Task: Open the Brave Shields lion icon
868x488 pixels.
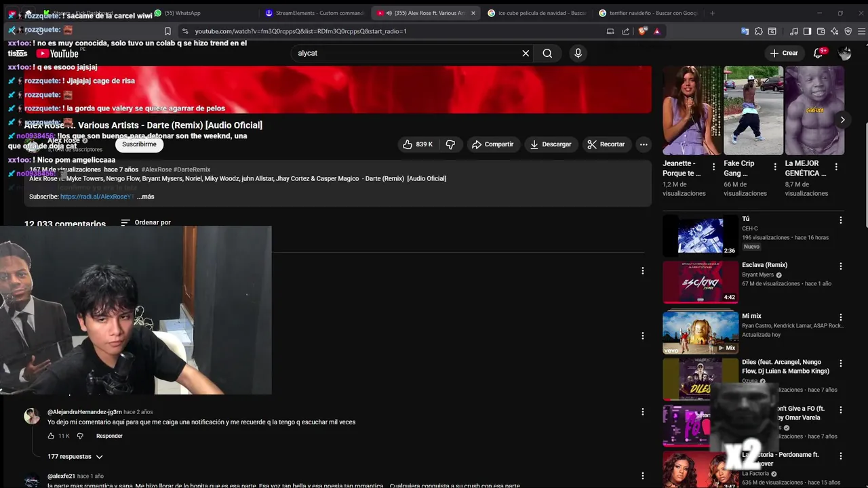Action: [x=642, y=31]
